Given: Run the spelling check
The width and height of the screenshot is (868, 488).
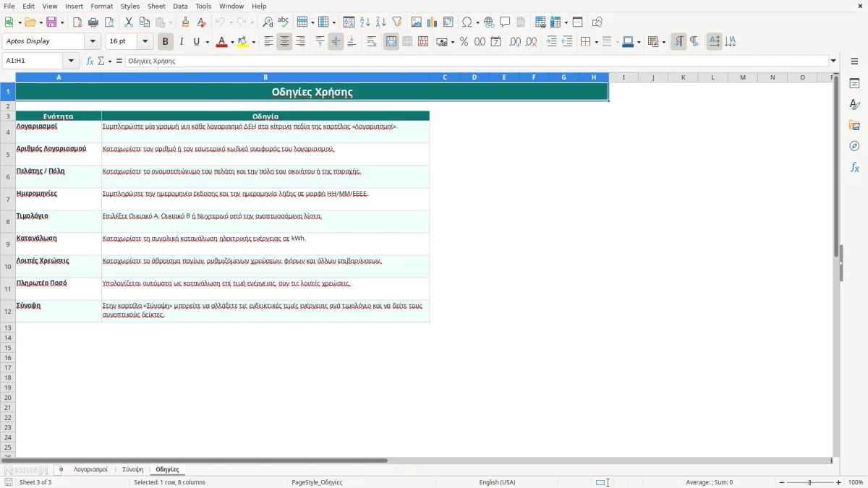Looking at the screenshot, I should (x=284, y=22).
